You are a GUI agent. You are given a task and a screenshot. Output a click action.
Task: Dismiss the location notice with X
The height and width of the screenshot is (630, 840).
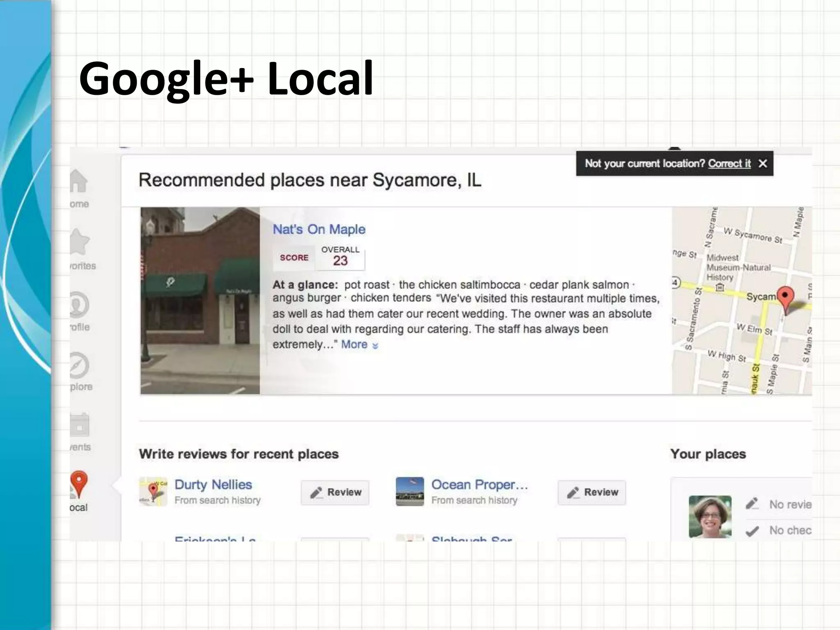tap(762, 164)
